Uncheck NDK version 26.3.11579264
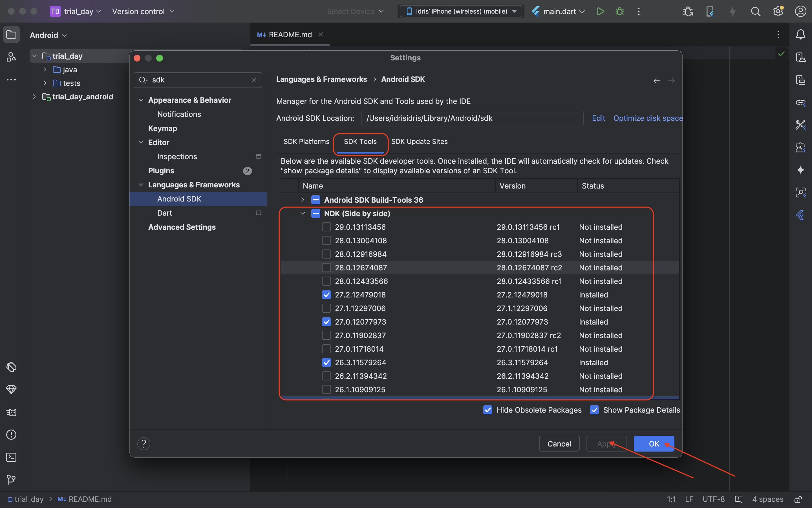Screen dimensions: 812x508 tap(326, 363)
